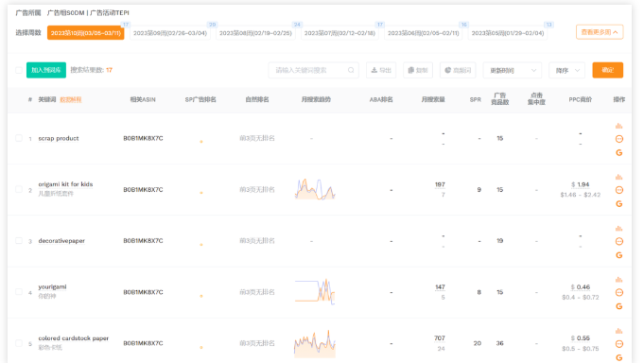Image resolution: width=644 pixels, height=363 pixels.
Task: Click the ABA排名 column header
Action: (381, 99)
